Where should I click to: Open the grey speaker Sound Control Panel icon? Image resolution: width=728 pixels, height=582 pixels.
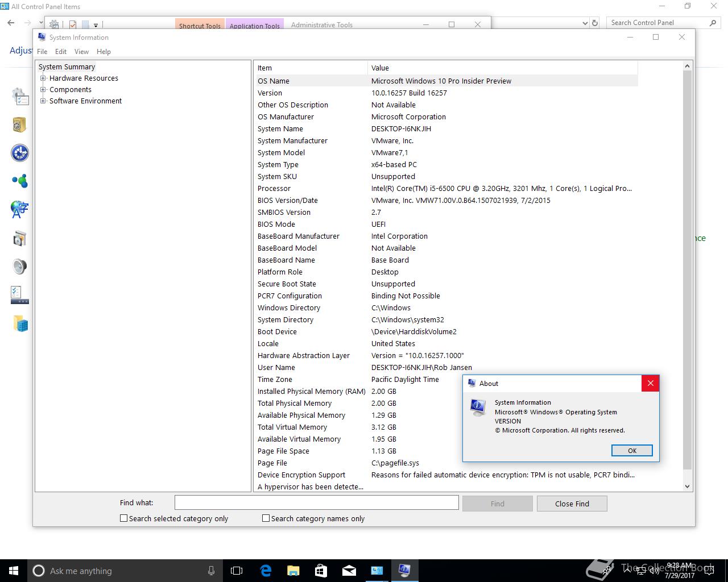tap(20, 267)
